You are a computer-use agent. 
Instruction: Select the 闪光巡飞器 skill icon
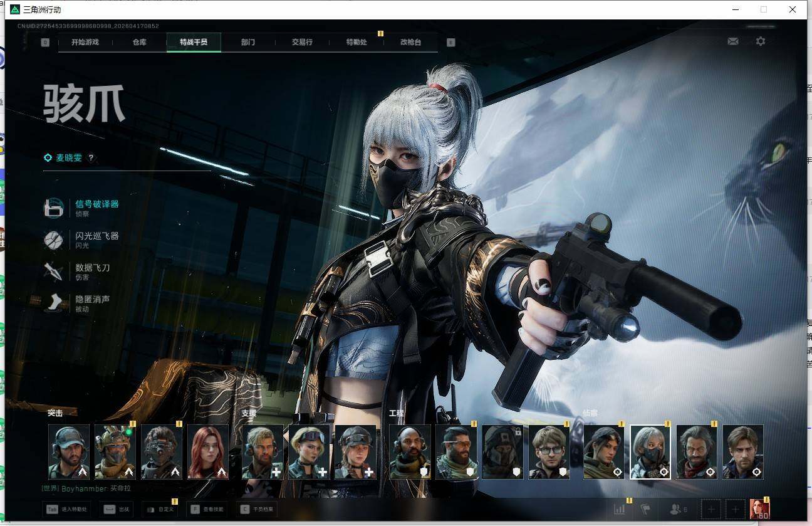coord(54,240)
